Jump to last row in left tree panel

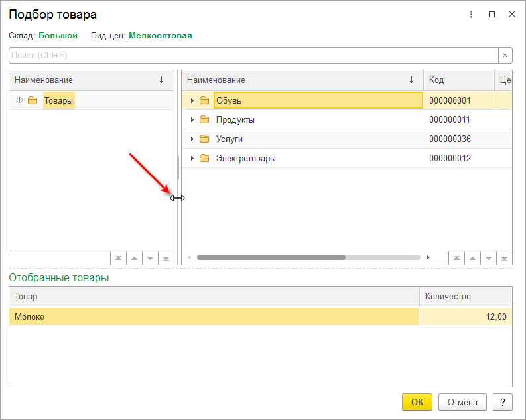pos(166,258)
